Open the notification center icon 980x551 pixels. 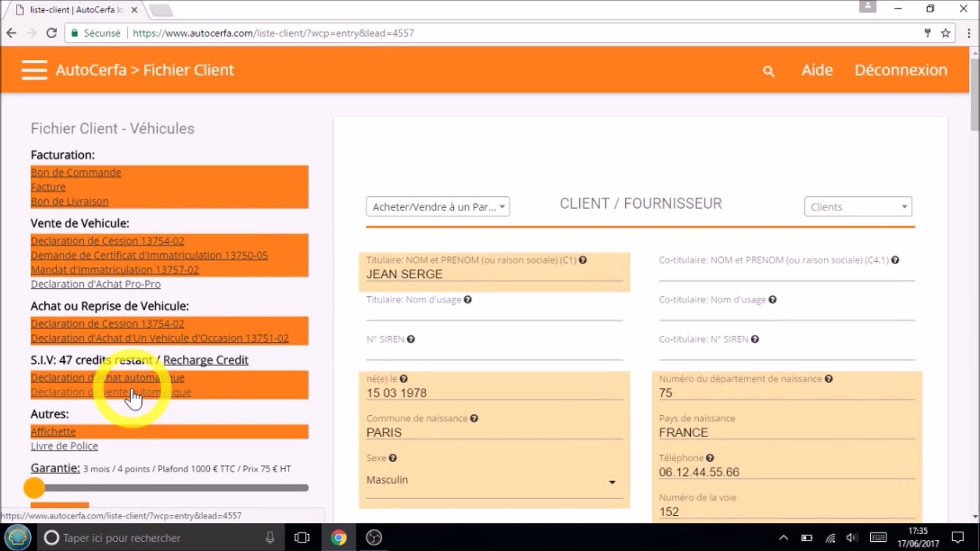958,537
